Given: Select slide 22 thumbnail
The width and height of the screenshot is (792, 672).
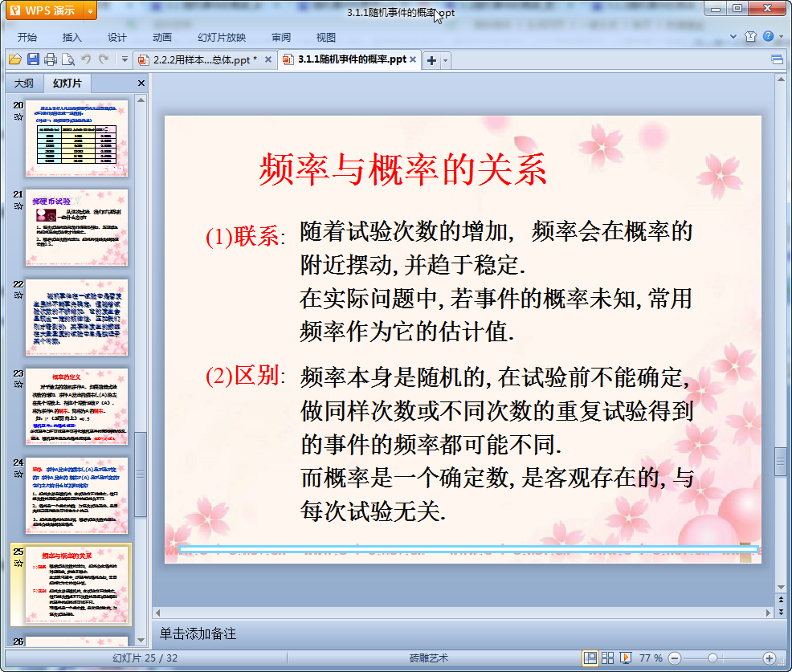Looking at the screenshot, I should (x=77, y=317).
